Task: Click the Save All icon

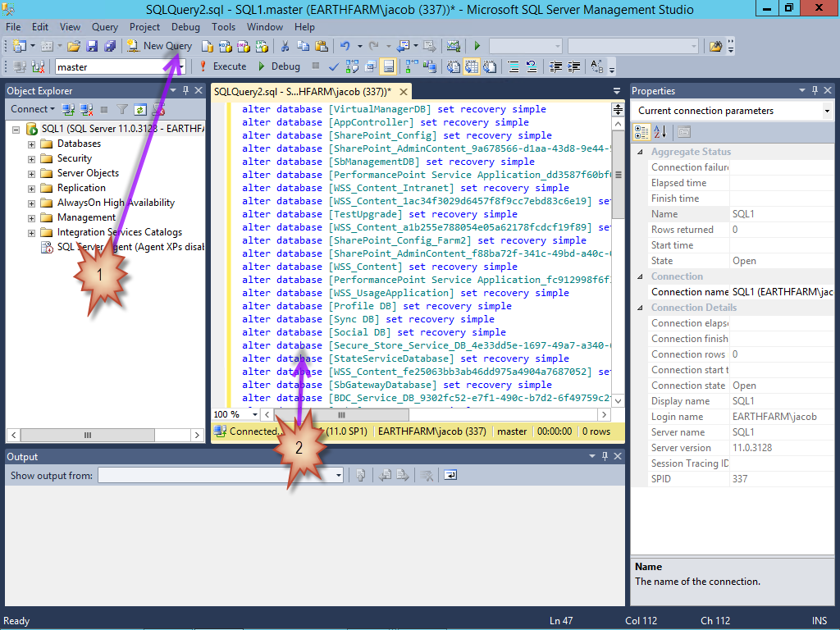Action: pos(110,46)
